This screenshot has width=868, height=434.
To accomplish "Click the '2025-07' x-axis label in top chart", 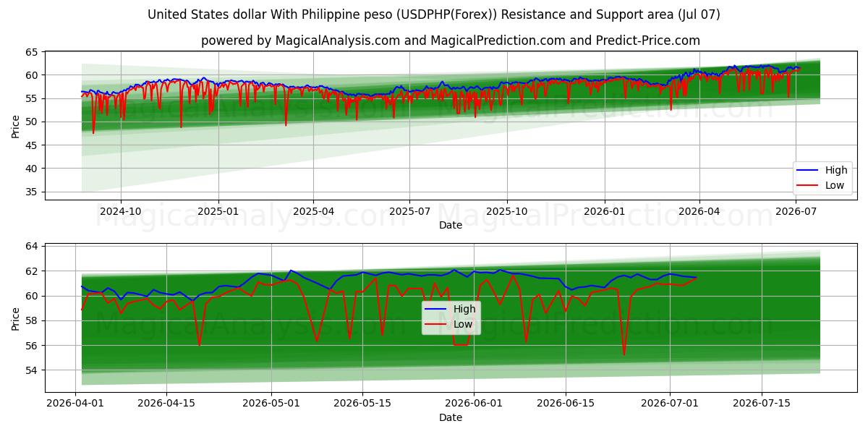I will point(409,211).
